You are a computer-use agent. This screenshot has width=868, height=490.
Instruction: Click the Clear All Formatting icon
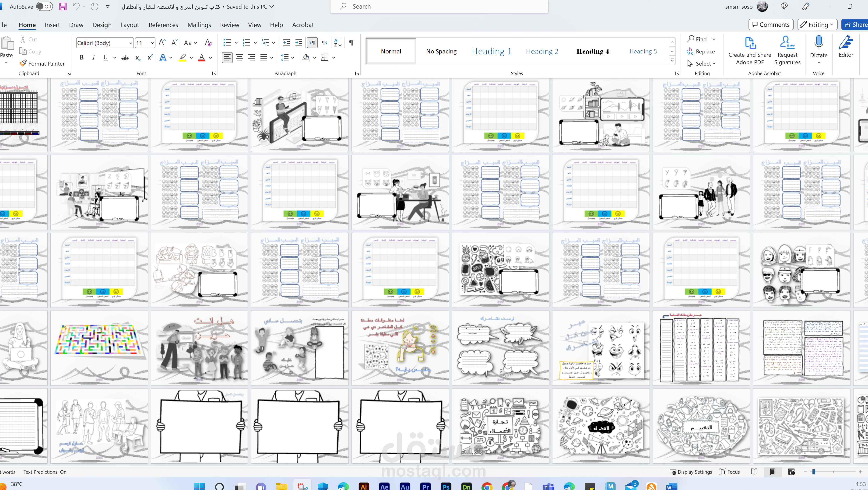coord(208,43)
